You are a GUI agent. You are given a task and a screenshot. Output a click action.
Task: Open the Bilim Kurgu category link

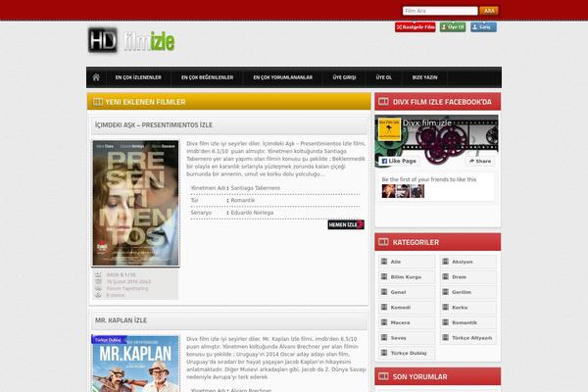406,276
